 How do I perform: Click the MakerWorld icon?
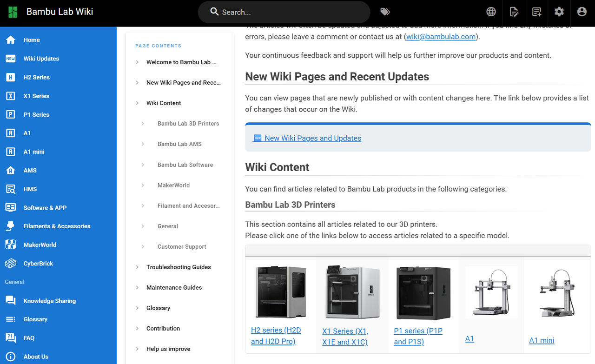tap(11, 245)
